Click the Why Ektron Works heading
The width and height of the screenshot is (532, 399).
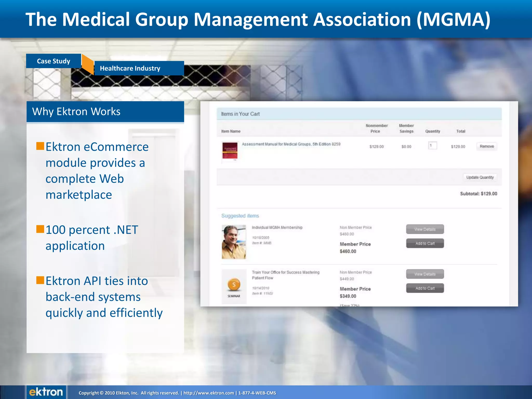coord(76,111)
